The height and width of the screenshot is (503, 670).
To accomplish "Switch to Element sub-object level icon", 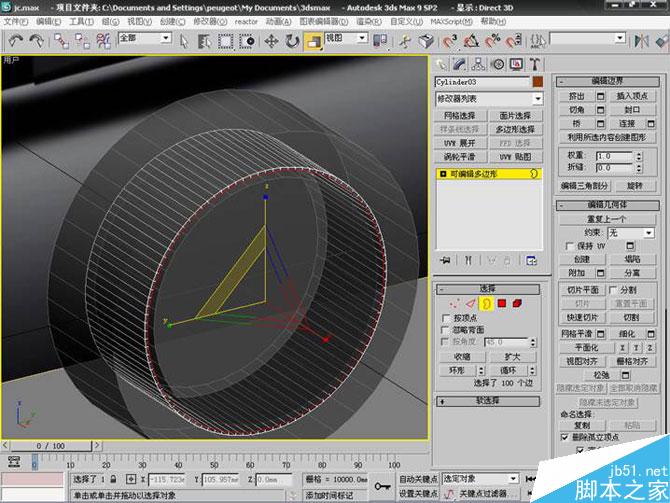I will (x=517, y=303).
